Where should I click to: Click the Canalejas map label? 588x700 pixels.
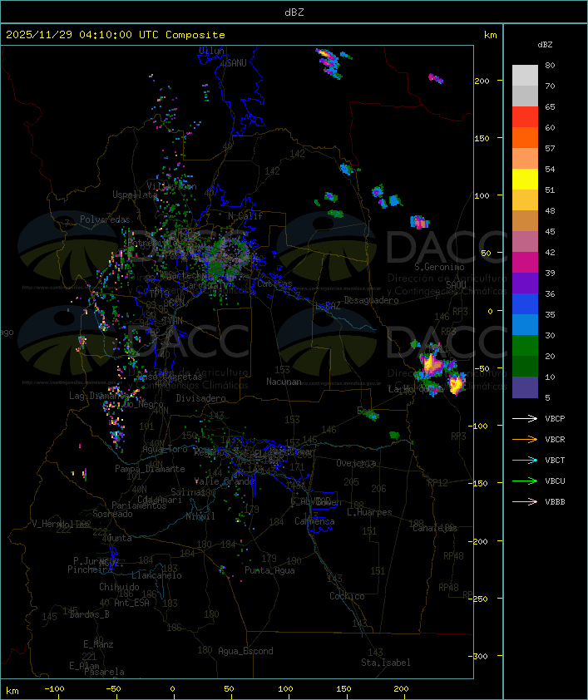(x=435, y=528)
